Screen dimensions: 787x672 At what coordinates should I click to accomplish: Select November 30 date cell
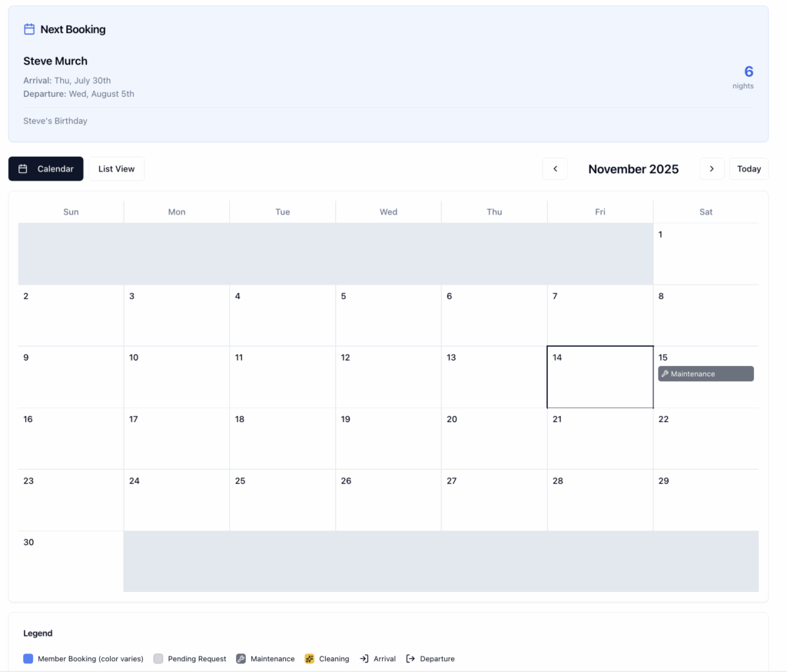(71, 561)
